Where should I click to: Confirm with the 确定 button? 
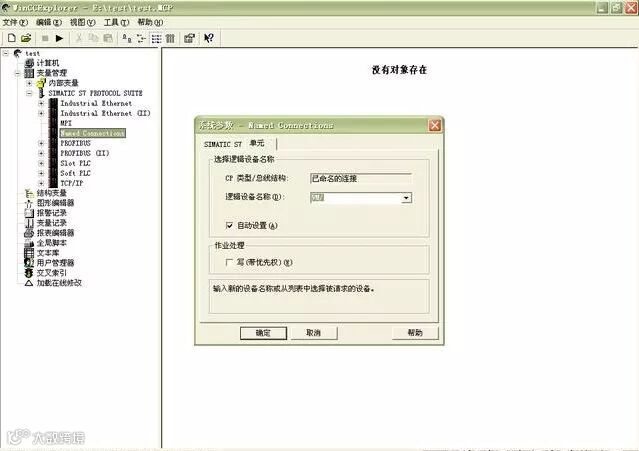263,333
